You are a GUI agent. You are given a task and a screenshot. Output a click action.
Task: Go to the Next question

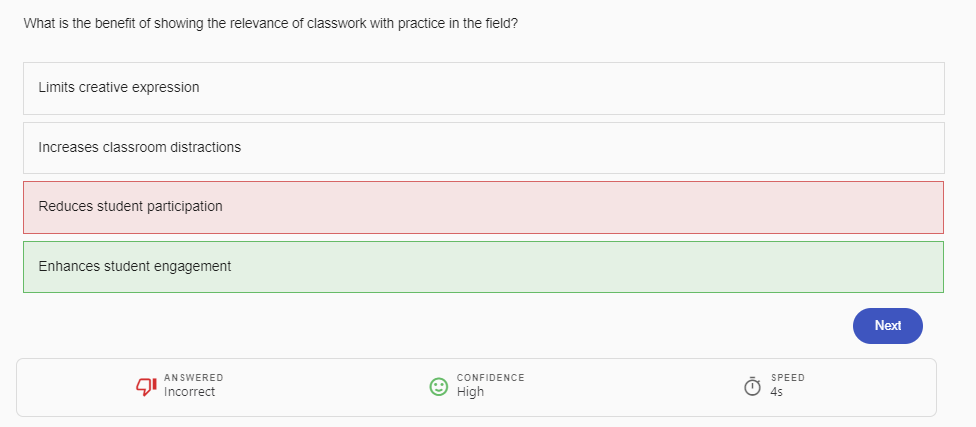tap(887, 326)
